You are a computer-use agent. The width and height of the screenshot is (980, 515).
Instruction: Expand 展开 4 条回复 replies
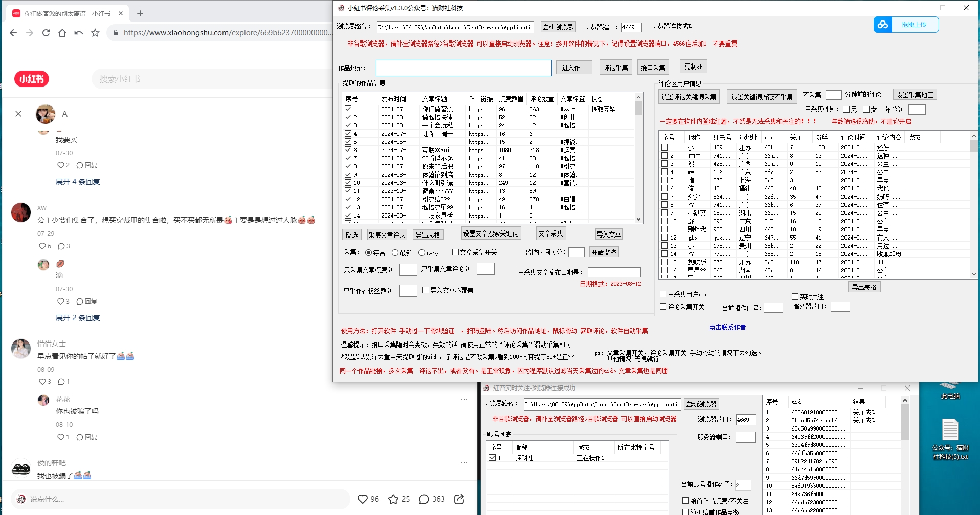coord(78,182)
